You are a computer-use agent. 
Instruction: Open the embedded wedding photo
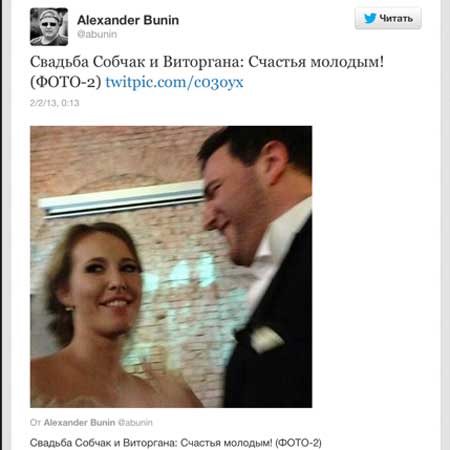(171, 267)
